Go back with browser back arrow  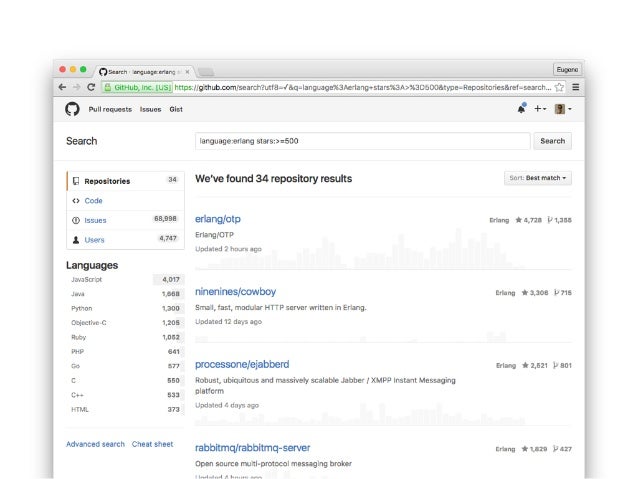(62, 87)
